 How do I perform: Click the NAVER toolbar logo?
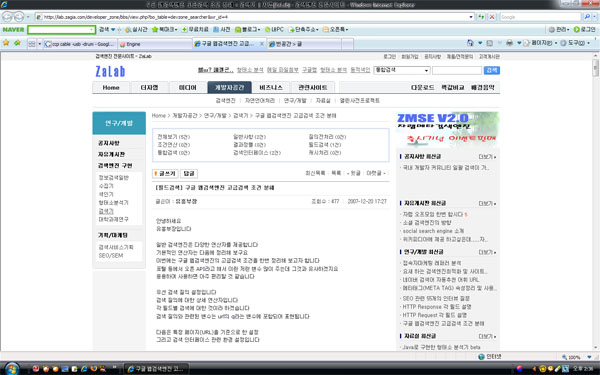[13, 29]
